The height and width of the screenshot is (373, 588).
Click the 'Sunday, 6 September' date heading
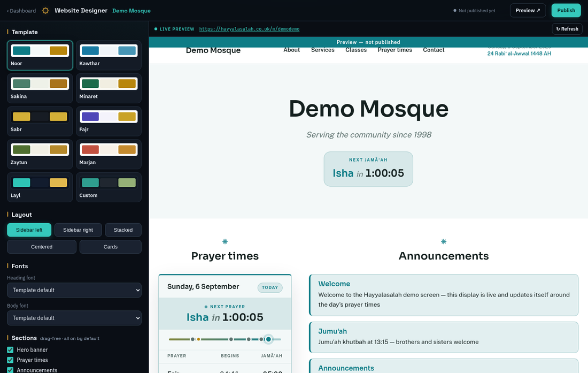tap(203, 287)
